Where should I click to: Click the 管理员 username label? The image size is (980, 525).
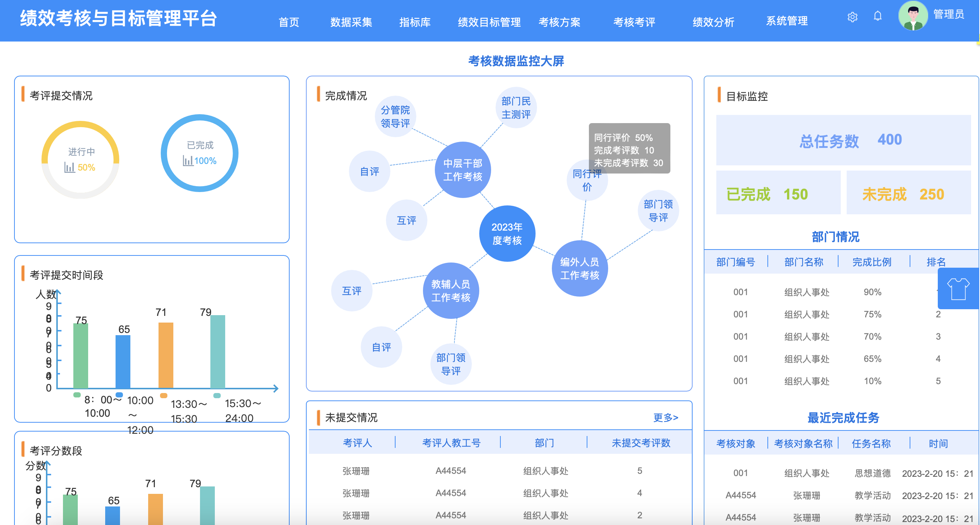949,14
